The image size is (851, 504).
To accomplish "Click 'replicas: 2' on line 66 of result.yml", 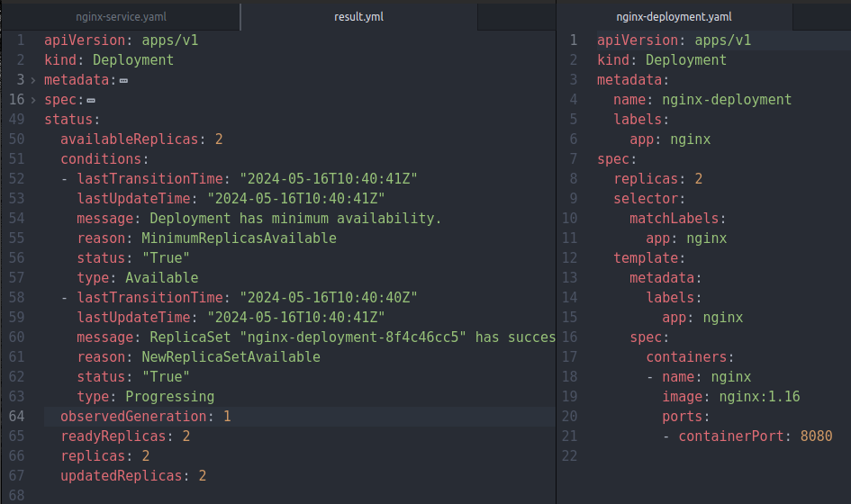I will point(104,455).
